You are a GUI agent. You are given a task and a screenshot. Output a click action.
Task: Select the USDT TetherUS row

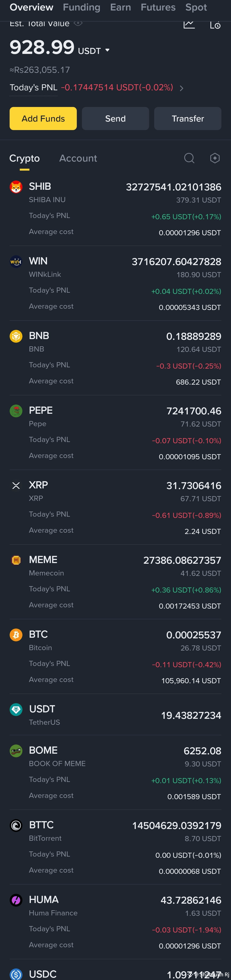click(115, 715)
